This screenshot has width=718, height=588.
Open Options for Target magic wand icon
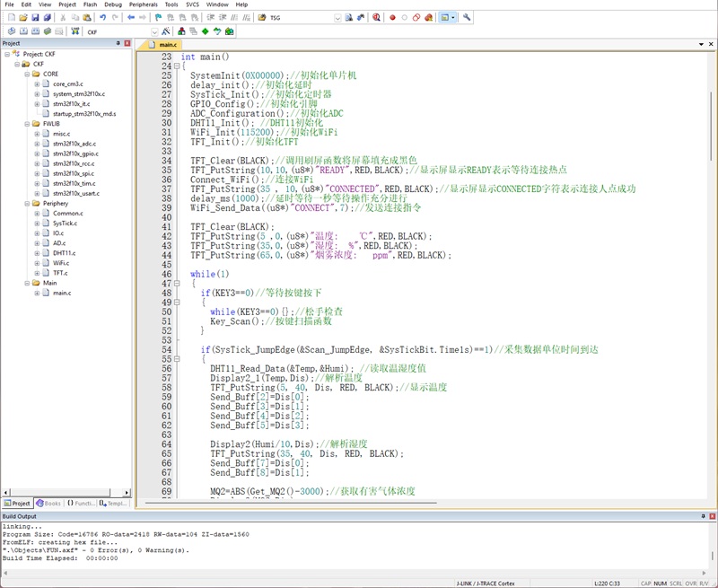point(166,31)
